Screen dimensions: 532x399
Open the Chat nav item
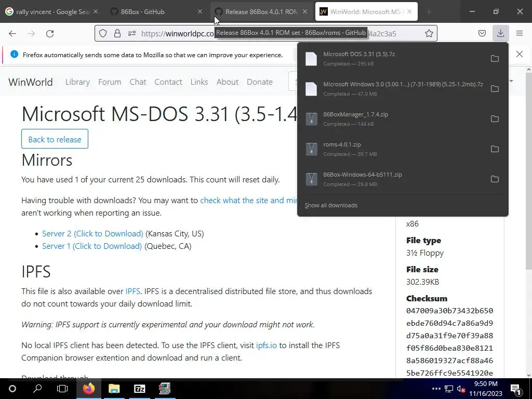point(138,82)
